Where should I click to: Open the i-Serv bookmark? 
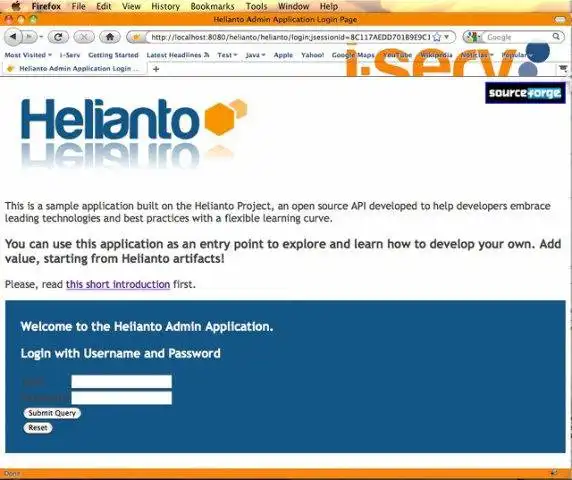(x=70, y=55)
